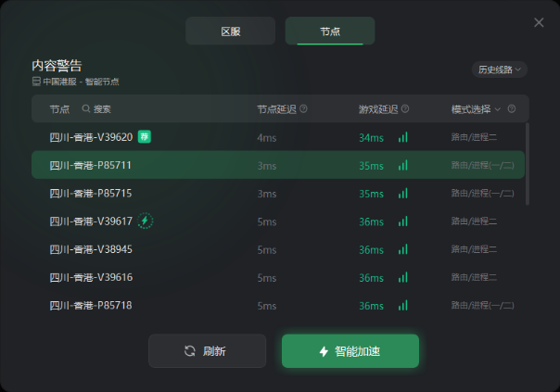Close the node selection dialog

(x=539, y=22)
